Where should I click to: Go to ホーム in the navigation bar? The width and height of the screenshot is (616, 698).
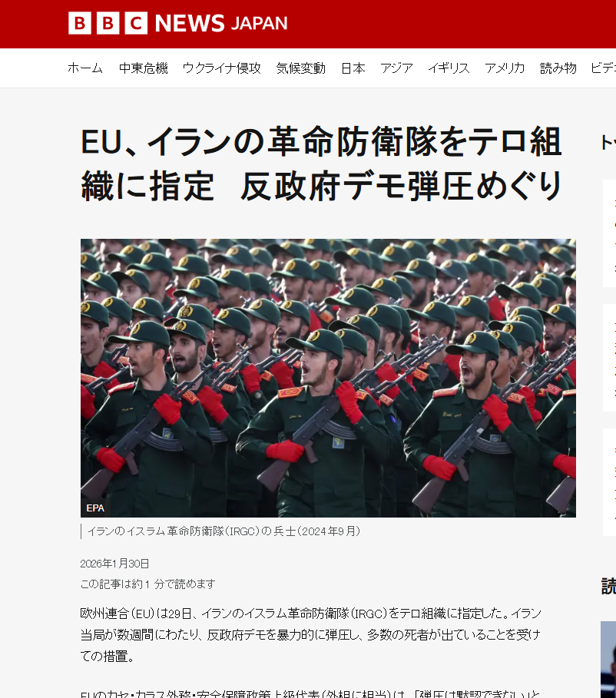coord(85,68)
